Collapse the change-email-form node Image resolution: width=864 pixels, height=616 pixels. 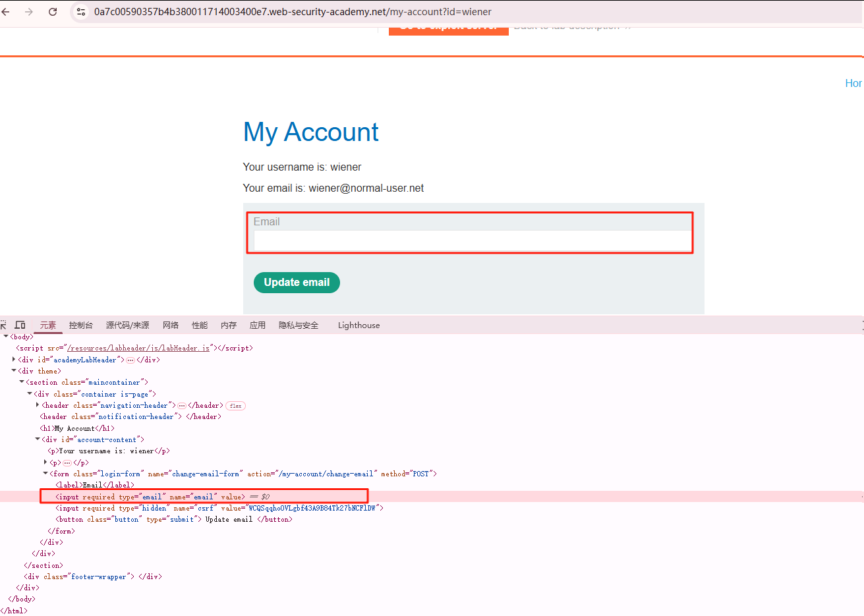point(45,474)
